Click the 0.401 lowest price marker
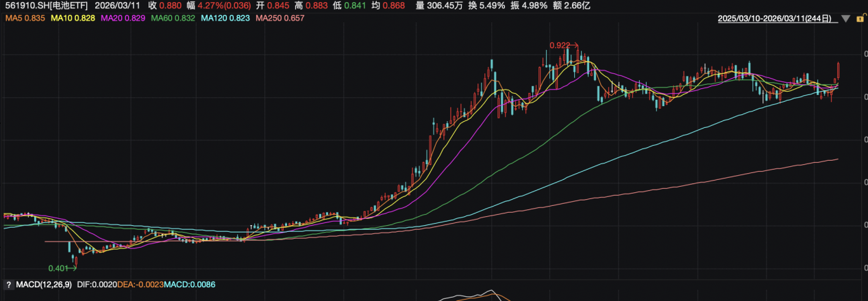Screen dimensions: 868x301 [x=60, y=268]
